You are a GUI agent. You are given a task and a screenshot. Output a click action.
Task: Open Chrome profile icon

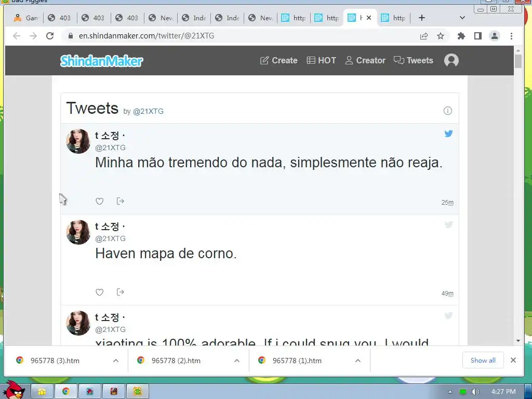[x=495, y=36]
